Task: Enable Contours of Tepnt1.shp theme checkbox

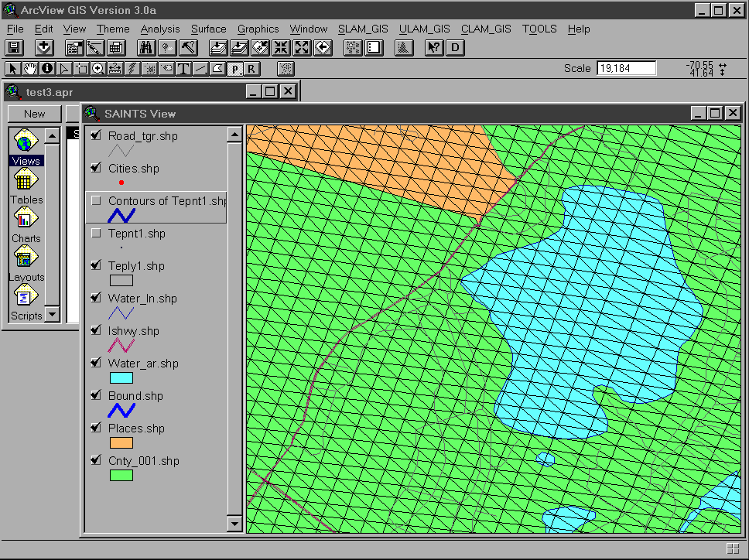Action: click(96, 200)
